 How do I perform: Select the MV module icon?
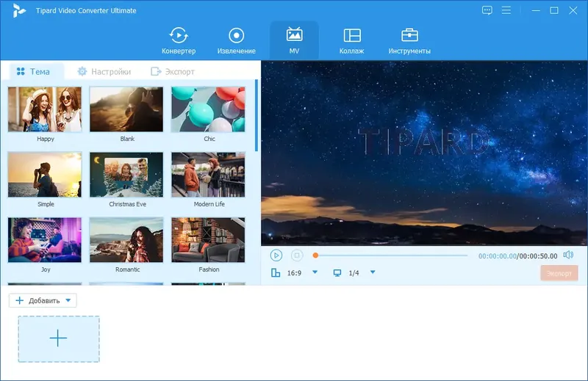click(x=294, y=35)
